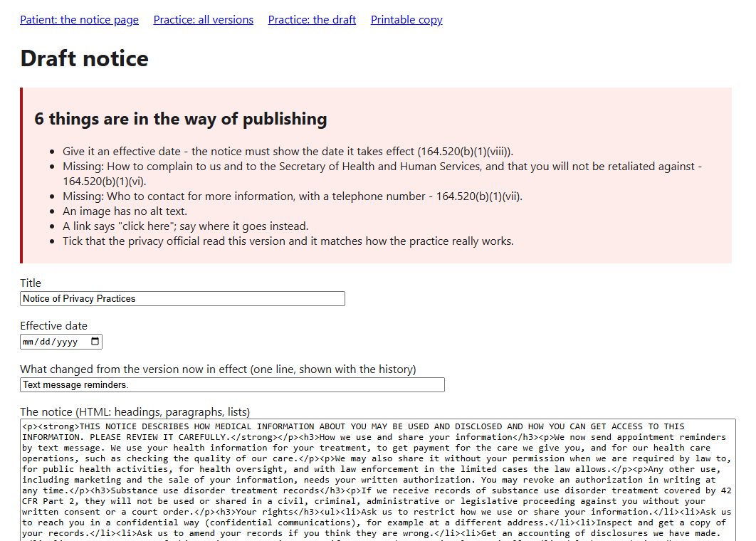Click the 'Missing: Who to contact' warning item
The image size is (756, 541).
293,196
